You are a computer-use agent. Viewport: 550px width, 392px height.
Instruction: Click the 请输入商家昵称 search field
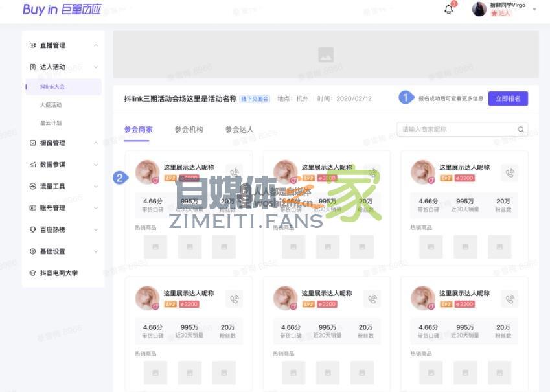click(457, 130)
